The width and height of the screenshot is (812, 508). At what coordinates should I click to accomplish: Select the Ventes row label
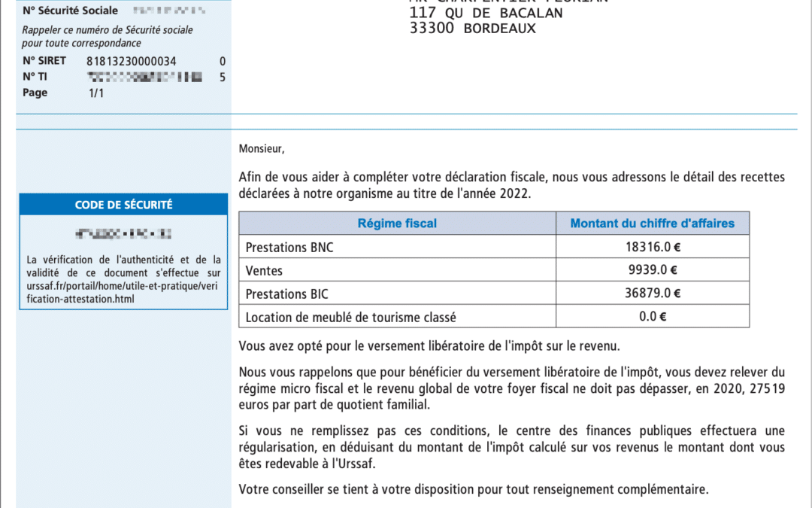coord(263,271)
